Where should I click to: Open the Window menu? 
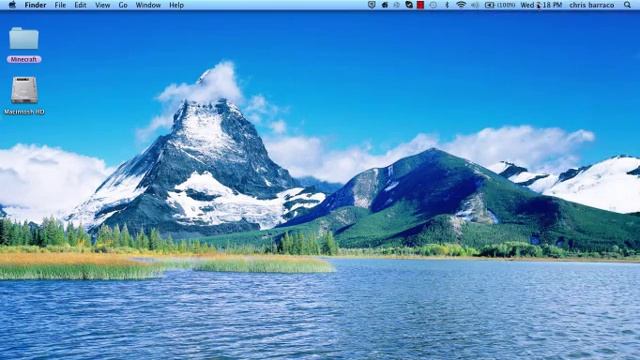148,5
